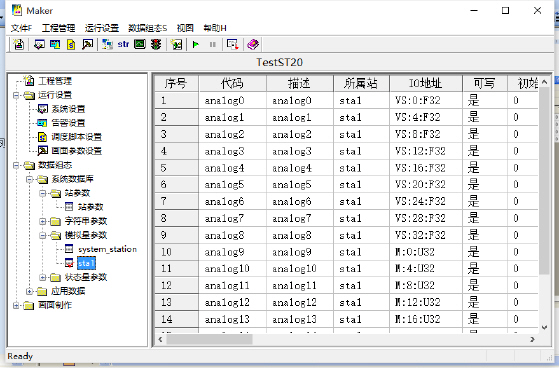Click the table icon beside sta1

pos(69,263)
